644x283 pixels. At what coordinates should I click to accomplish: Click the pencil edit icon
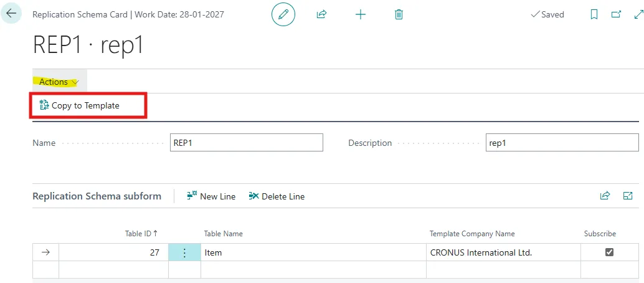pyautogui.click(x=283, y=15)
